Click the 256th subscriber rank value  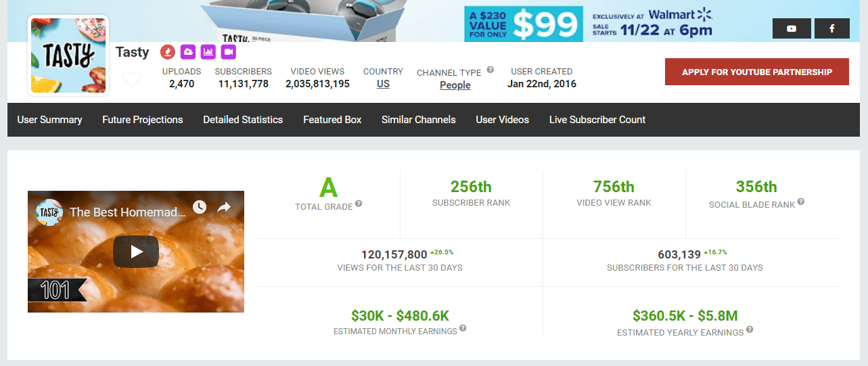tap(471, 187)
